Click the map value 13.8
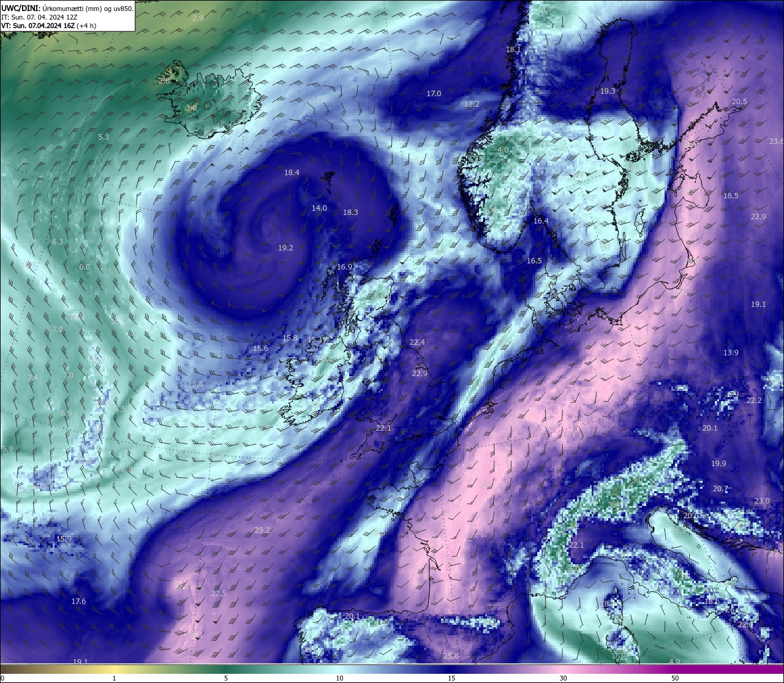The image size is (784, 683). pyautogui.click(x=195, y=384)
